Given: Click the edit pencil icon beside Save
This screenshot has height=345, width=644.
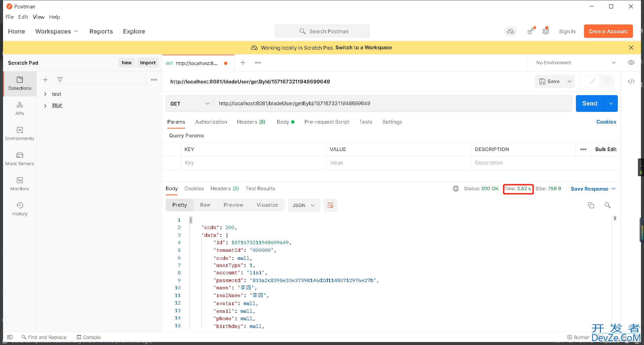Looking at the screenshot, I should [x=593, y=81].
